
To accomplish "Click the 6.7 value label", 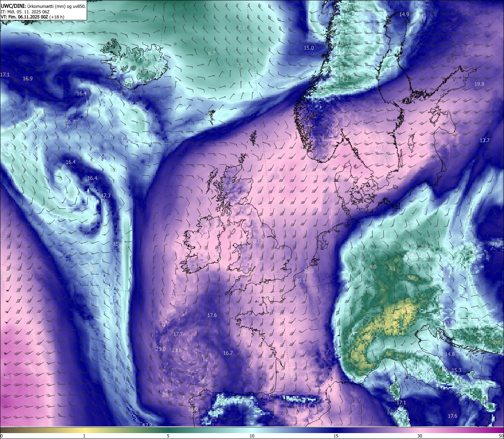I will (x=212, y=54).
